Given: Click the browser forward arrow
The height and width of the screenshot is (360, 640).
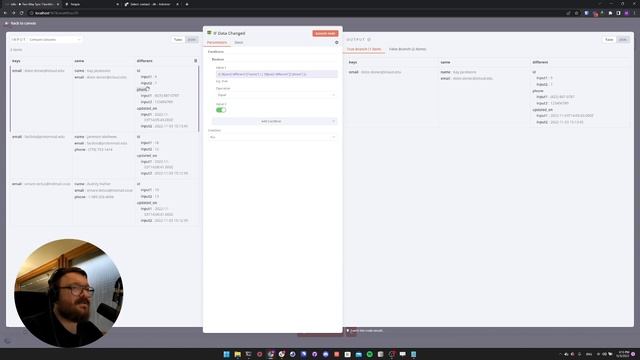Looking at the screenshot, I should click(13, 13).
